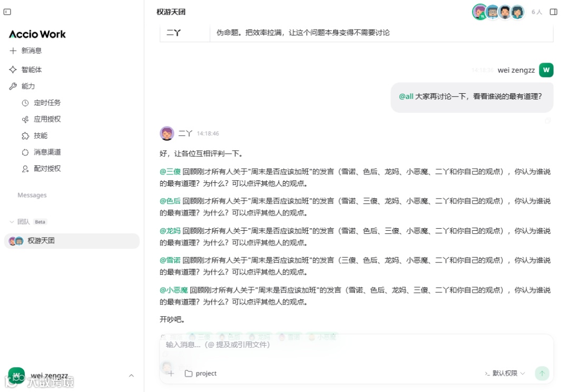Click the @三傻 mention link
The image size is (569, 392).
[x=170, y=172]
